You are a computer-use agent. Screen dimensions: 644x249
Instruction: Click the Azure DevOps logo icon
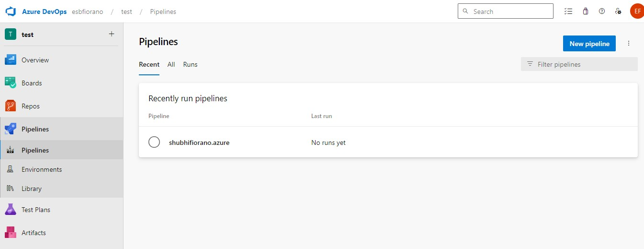pos(11,12)
